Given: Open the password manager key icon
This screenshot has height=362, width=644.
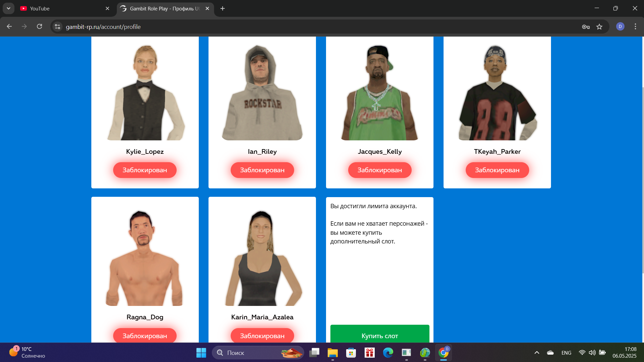Looking at the screenshot, I should click(x=586, y=27).
